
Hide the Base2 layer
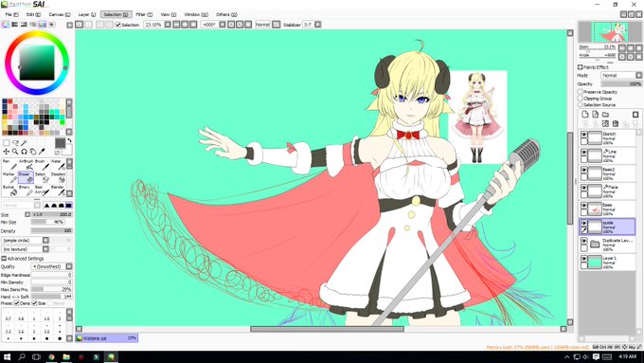coord(583,170)
